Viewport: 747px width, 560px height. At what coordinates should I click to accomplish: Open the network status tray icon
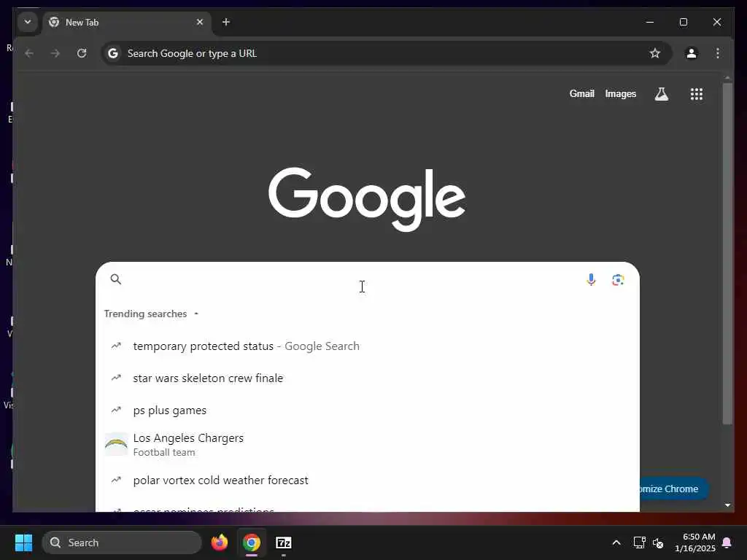point(639,542)
